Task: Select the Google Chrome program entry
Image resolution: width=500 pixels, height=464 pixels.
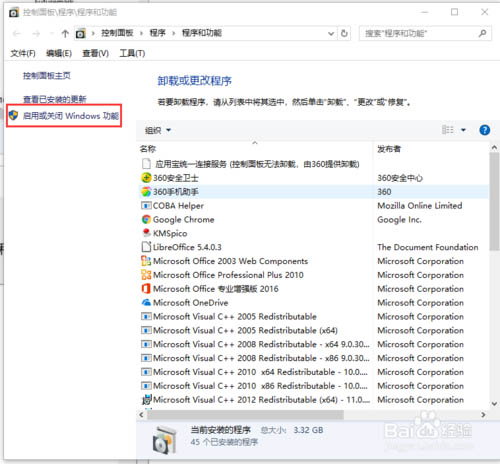Action: pos(183,220)
